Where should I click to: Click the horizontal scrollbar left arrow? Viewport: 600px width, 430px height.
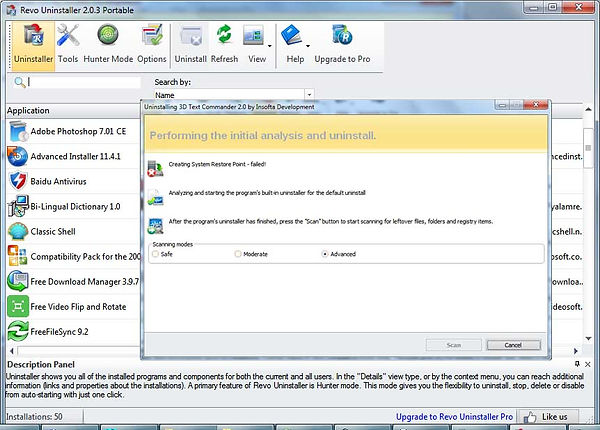point(12,351)
